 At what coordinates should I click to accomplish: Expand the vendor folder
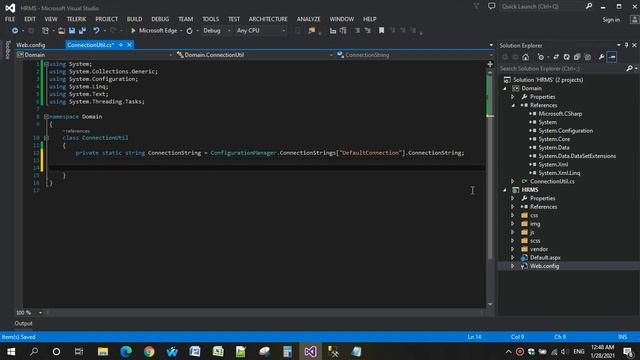tap(513, 249)
